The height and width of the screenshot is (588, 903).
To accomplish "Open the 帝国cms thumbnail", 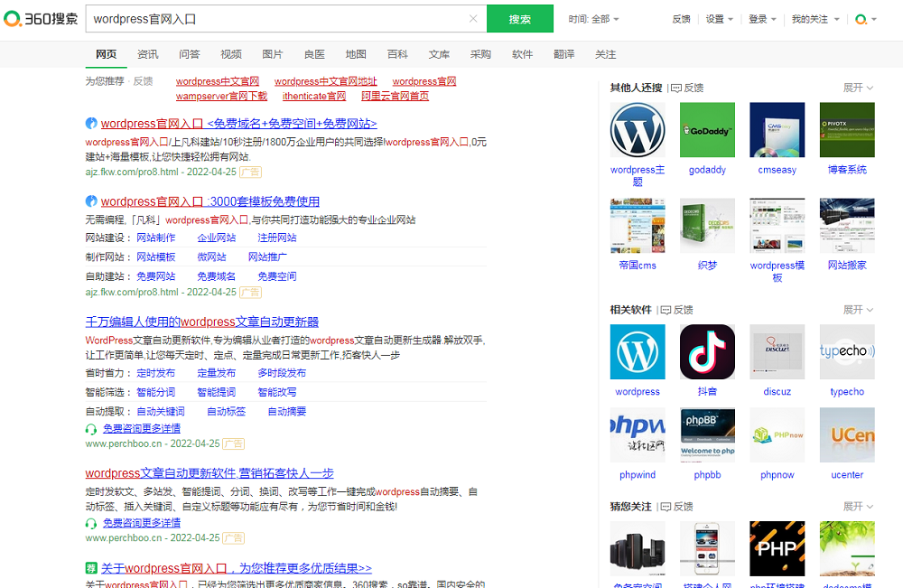I will [638, 225].
